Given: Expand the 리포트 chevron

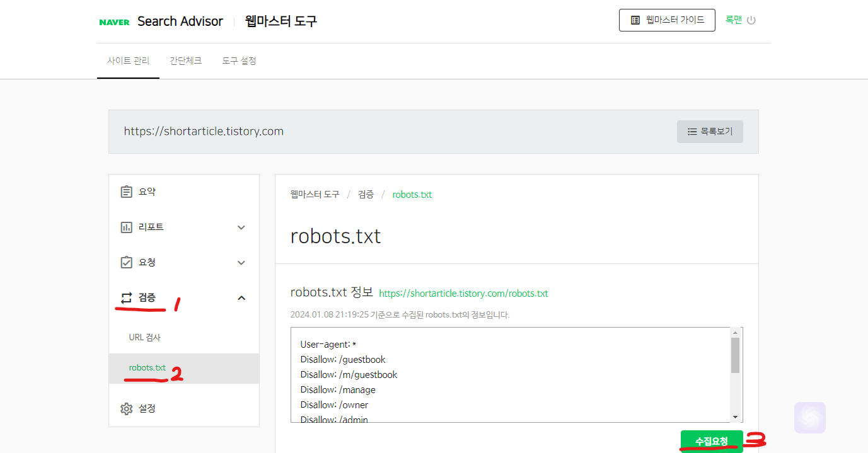Looking at the screenshot, I should pos(241,227).
